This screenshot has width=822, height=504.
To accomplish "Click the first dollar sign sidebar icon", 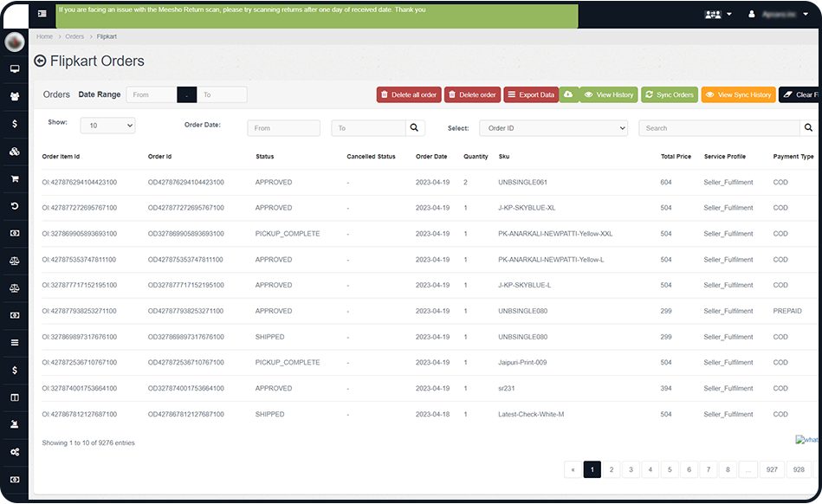I will click(15, 124).
